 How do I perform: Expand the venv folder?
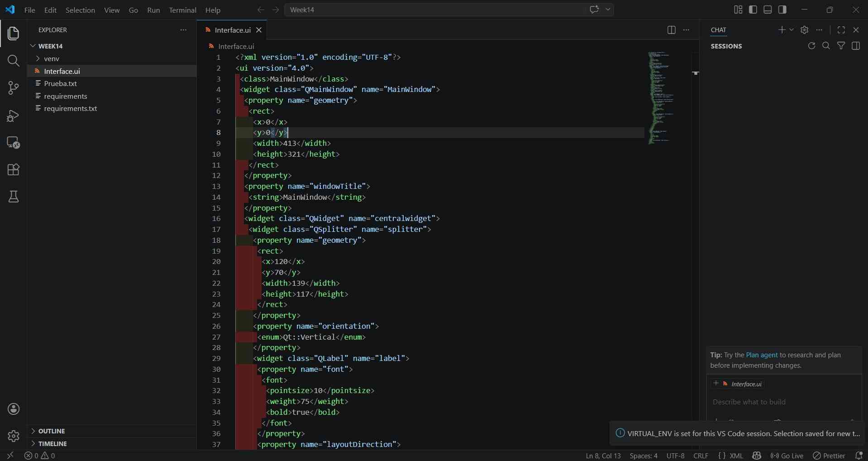coord(39,58)
